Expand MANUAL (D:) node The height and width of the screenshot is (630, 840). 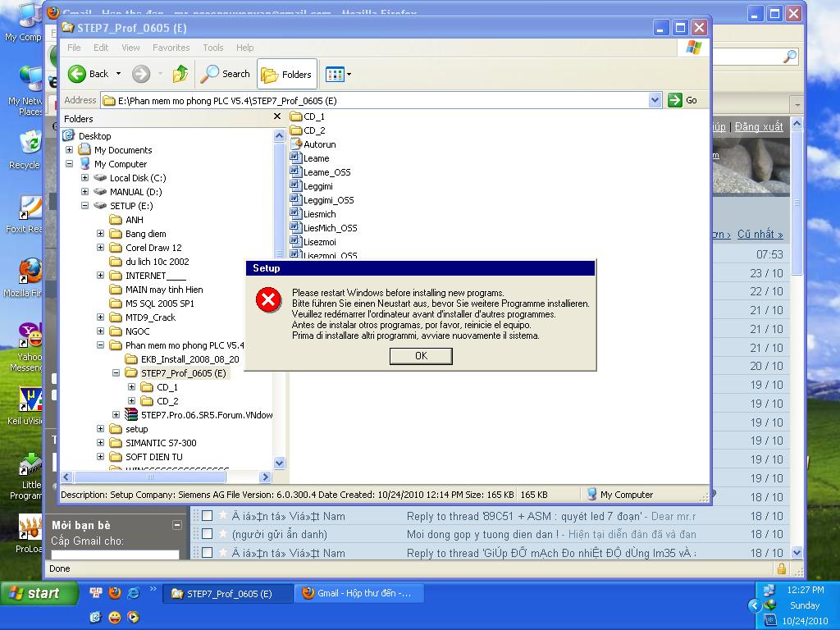tap(84, 191)
